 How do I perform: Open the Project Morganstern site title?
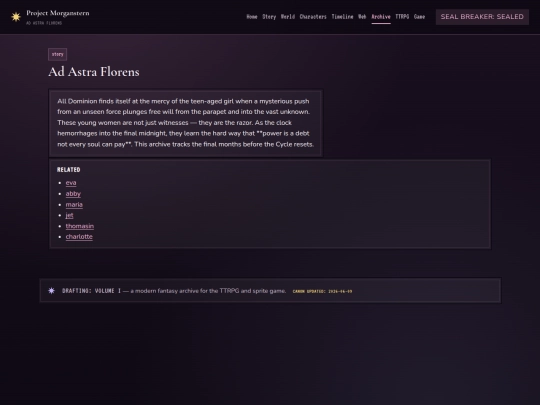(58, 13)
